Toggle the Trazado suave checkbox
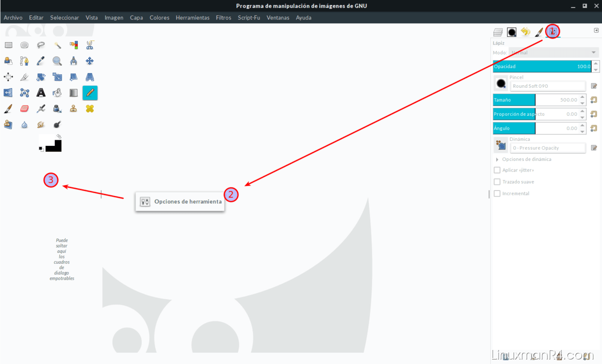 (497, 181)
